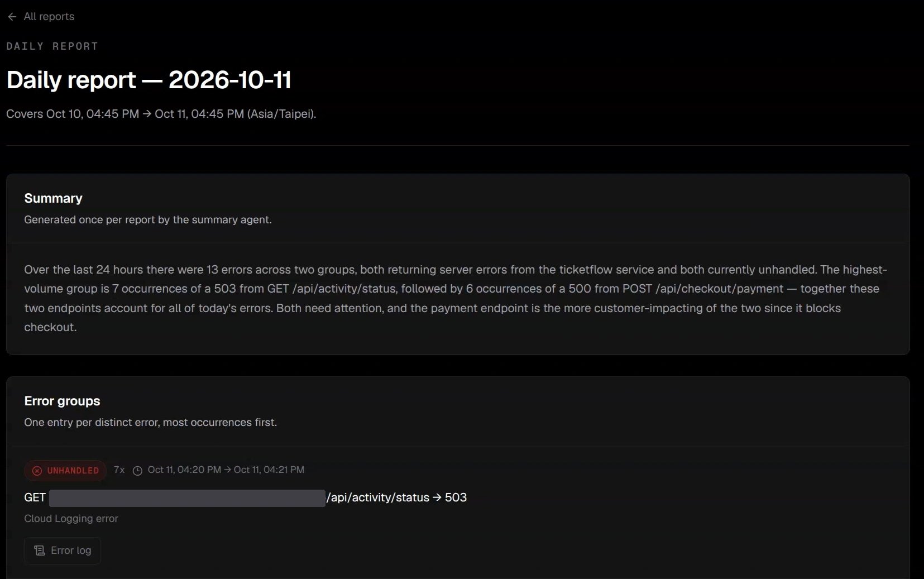Screen dimensions: 924x579
Task: Click the 'Oct 11, 04:20 PM → Oct 11, 04:21 PM' time range
Action: (226, 470)
